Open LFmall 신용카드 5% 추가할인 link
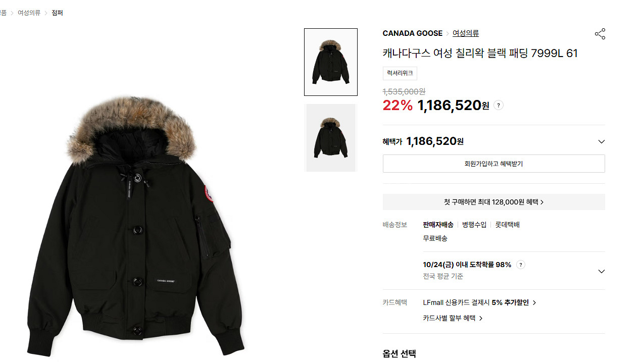The width and height of the screenshot is (644, 362). (x=476, y=302)
